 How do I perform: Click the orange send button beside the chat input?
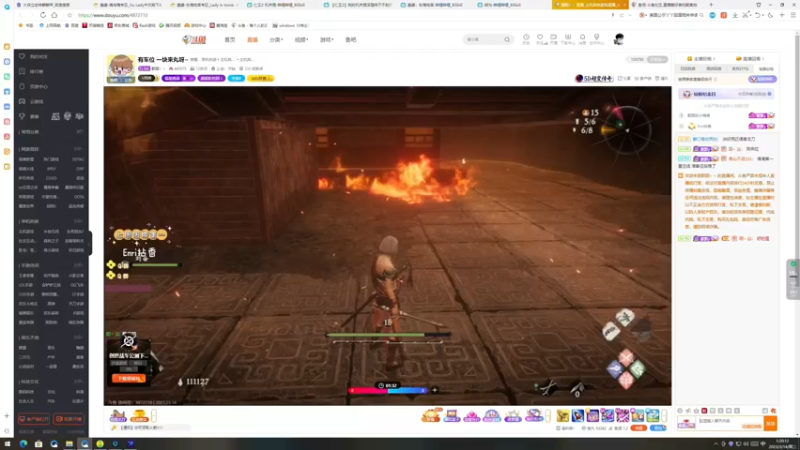click(770, 423)
